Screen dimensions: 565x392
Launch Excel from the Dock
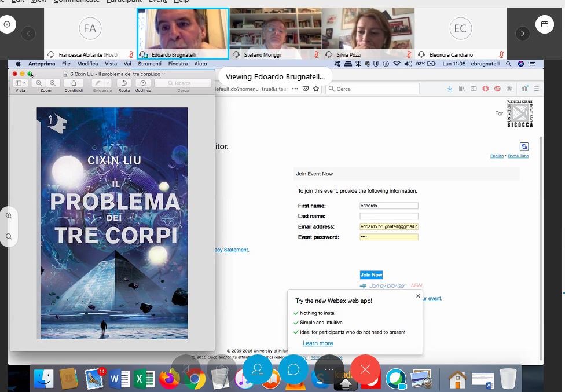(144, 379)
